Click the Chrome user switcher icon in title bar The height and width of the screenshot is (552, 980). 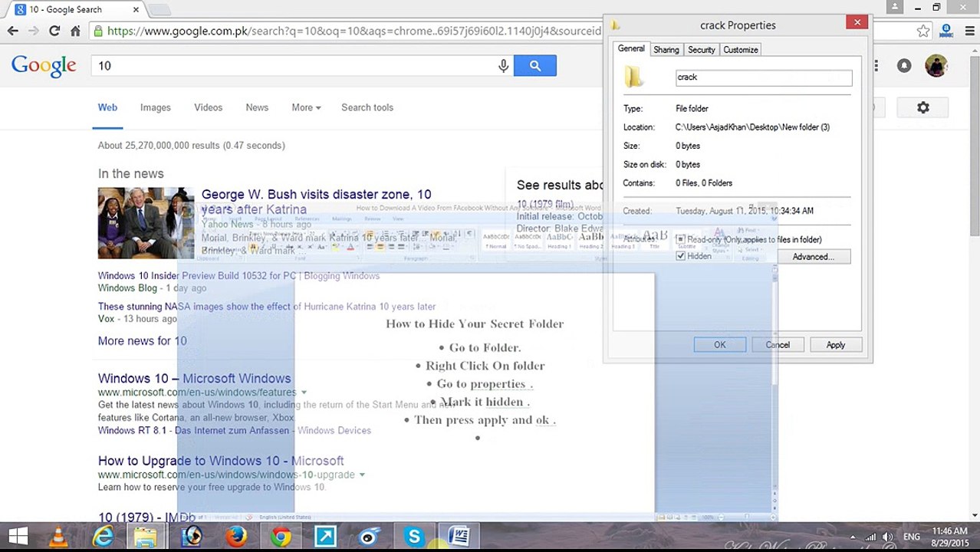pos(895,7)
